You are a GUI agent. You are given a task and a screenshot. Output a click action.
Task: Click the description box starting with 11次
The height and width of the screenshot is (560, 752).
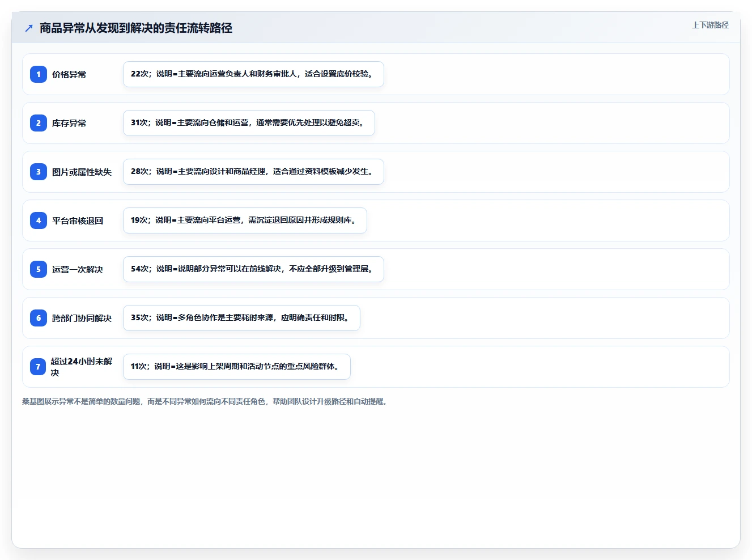point(237,367)
